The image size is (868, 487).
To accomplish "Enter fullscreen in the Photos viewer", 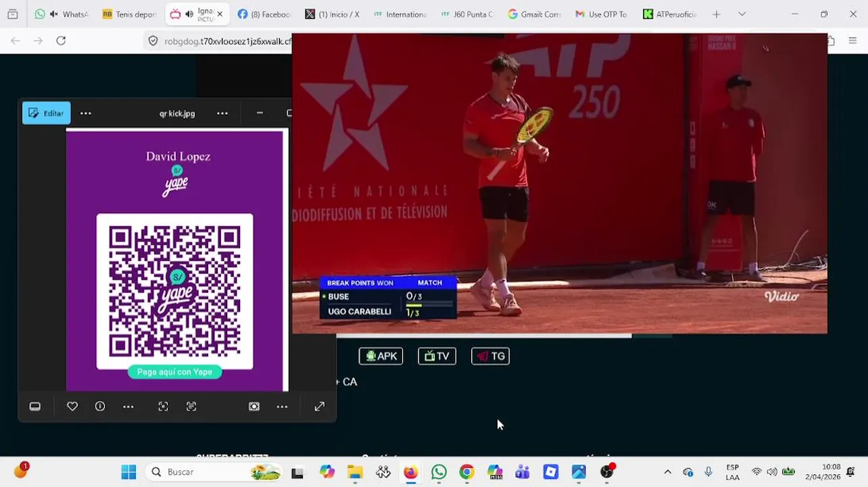I will coord(320,407).
